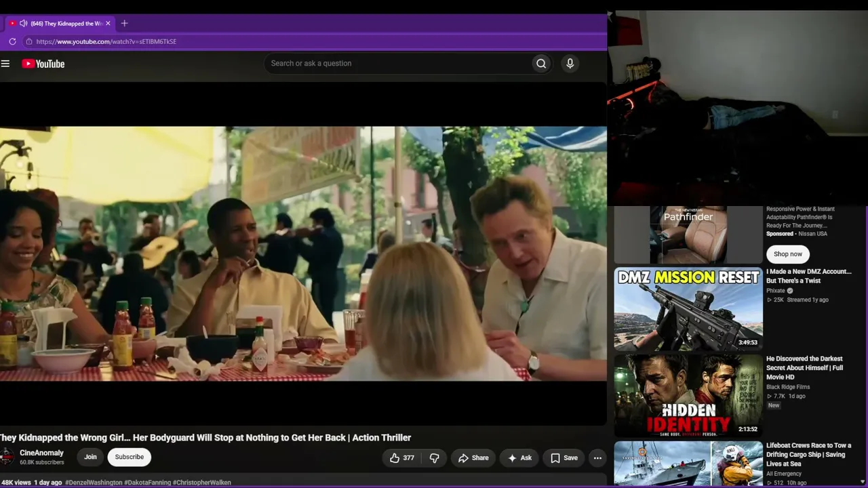Click Shop now on the Nissan ad
The width and height of the screenshot is (868, 488).
pos(788,254)
